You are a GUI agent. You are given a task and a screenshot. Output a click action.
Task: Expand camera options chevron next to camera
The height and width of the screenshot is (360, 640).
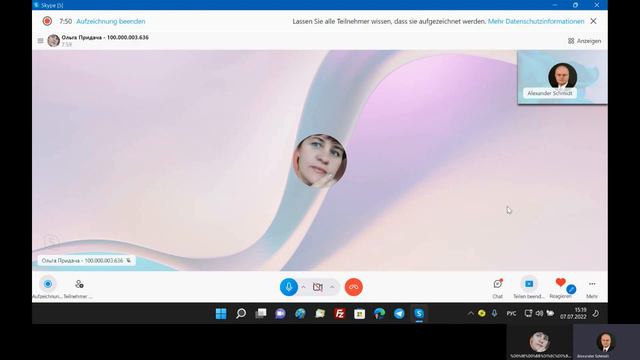tap(332, 287)
